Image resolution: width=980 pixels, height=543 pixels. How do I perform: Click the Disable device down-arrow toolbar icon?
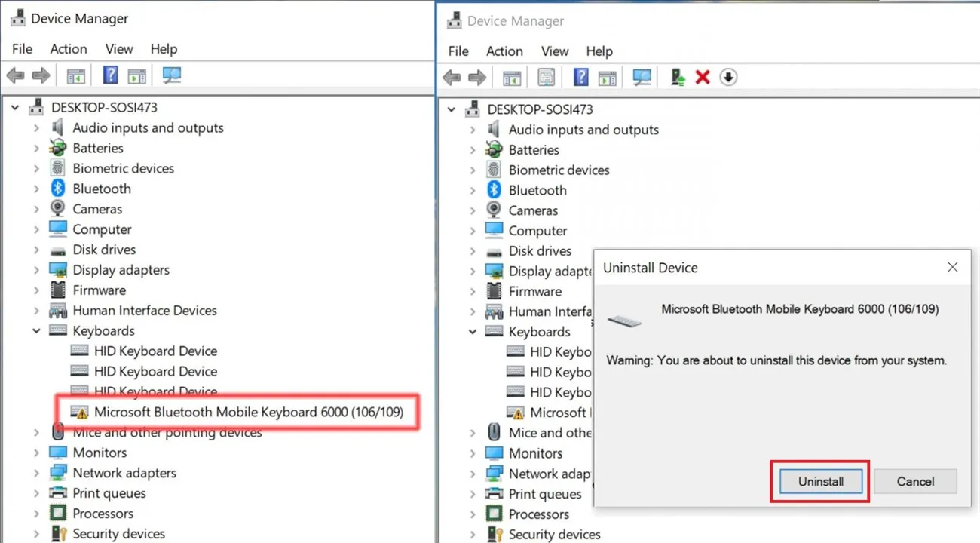[x=727, y=76]
